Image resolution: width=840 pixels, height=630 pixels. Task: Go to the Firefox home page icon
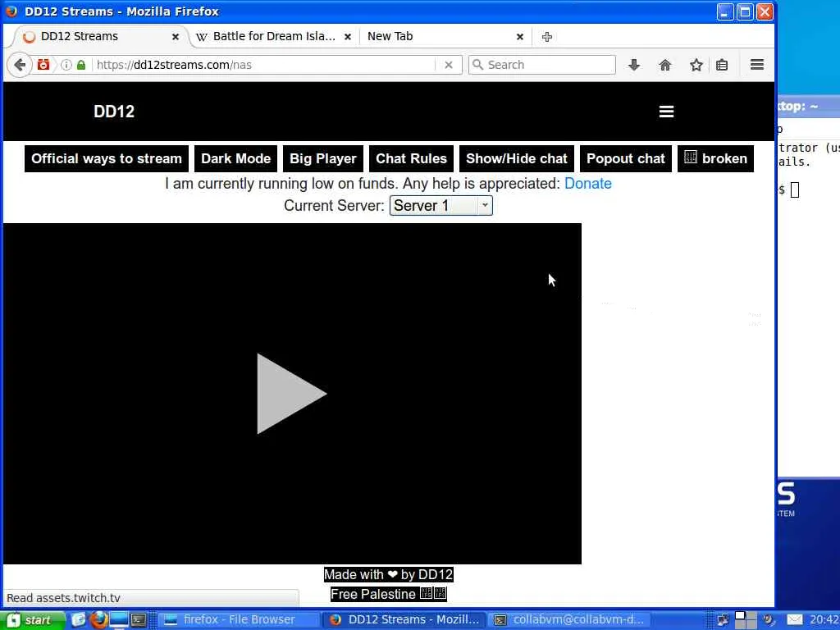664,65
